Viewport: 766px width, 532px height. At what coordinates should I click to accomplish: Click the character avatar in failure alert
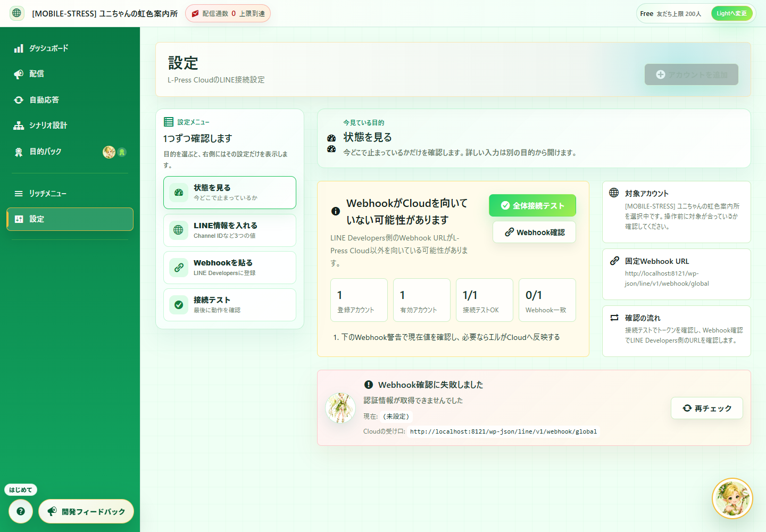[340, 408]
